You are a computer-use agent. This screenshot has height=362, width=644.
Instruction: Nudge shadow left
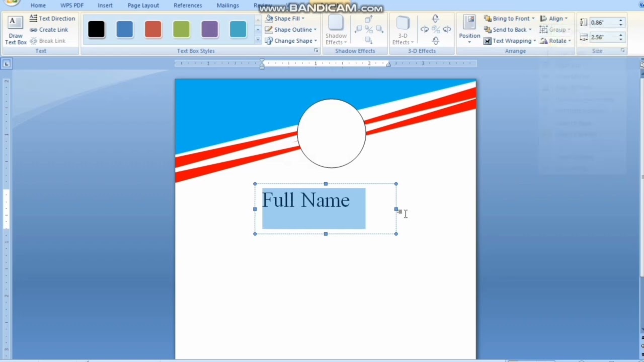(x=358, y=30)
